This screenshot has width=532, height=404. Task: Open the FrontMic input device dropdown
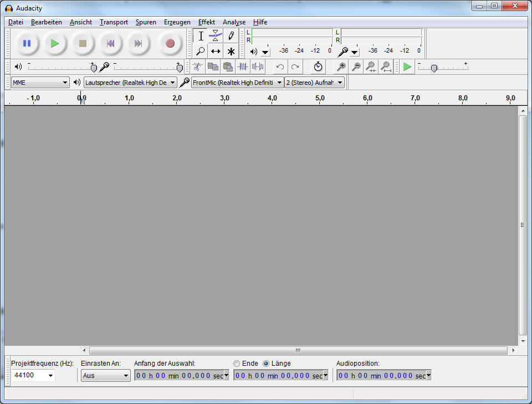pyautogui.click(x=238, y=83)
